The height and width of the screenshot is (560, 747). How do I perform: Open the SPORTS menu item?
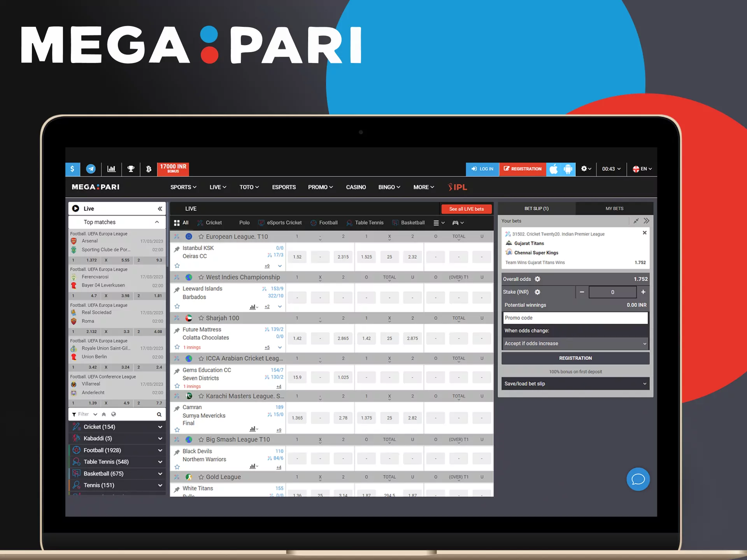[x=183, y=187]
